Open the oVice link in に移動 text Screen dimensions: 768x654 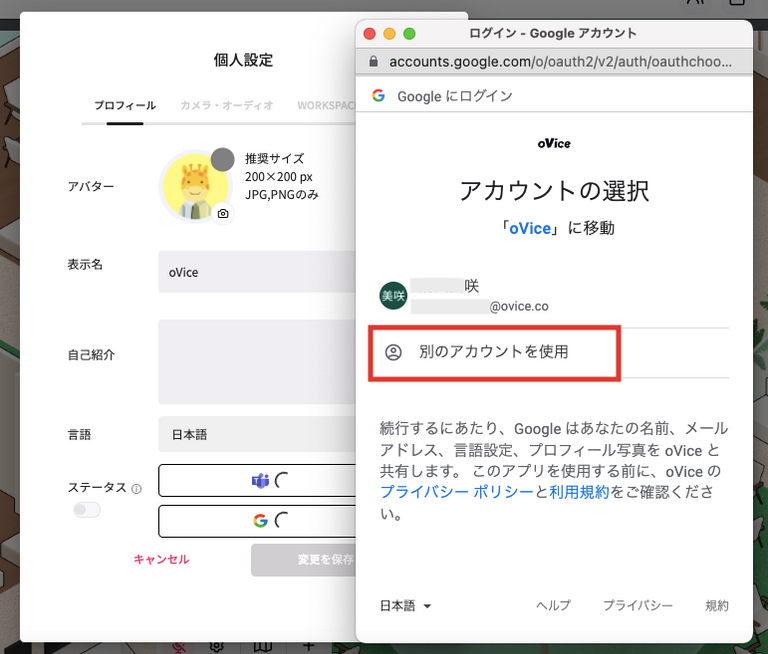point(529,228)
